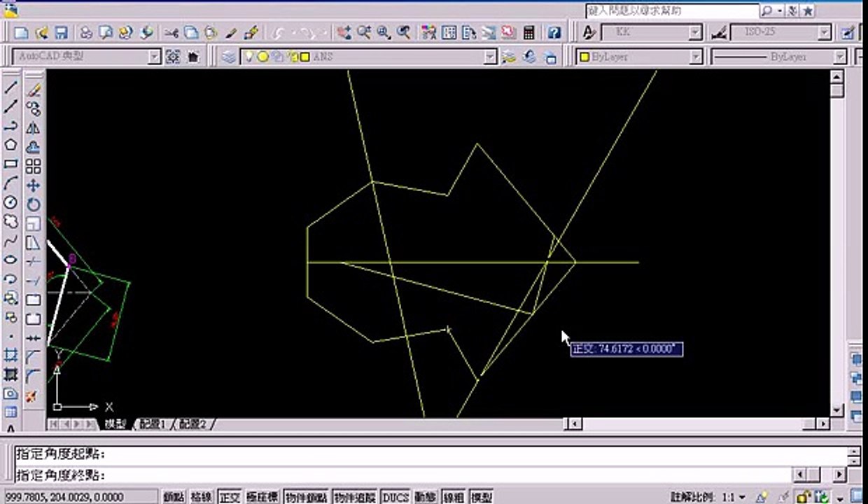Select the Circle draw tool
Image resolution: width=868 pixels, height=504 pixels.
10,202
